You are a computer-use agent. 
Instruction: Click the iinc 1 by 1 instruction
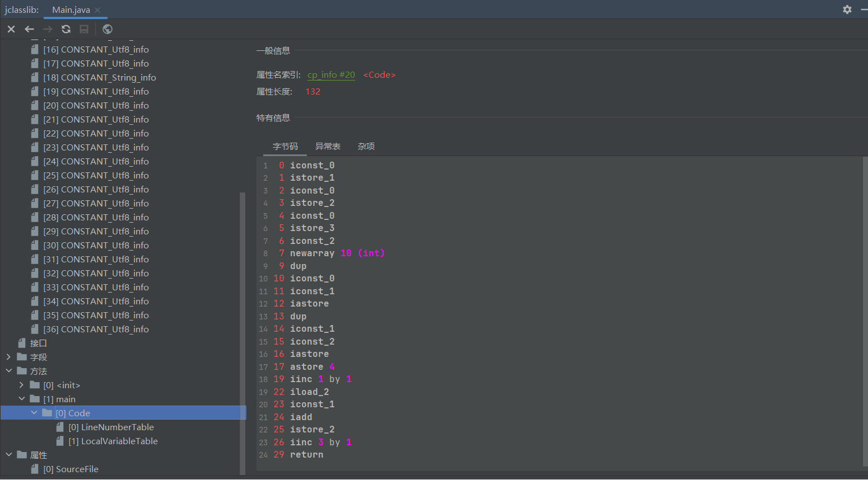pos(321,379)
